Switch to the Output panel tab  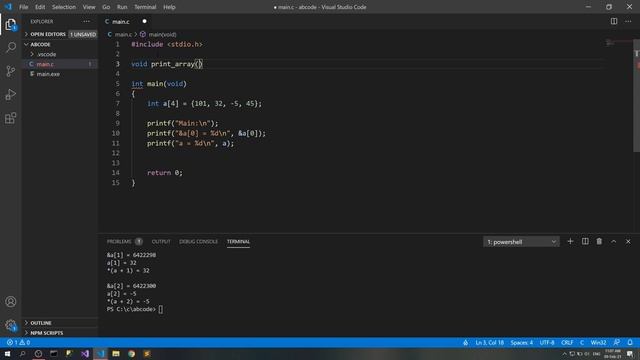tap(161, 242)
